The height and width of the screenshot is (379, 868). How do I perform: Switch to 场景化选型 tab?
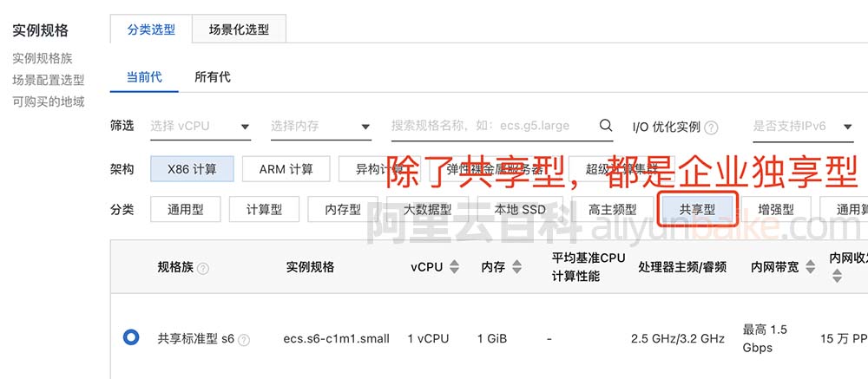(240, 29)
